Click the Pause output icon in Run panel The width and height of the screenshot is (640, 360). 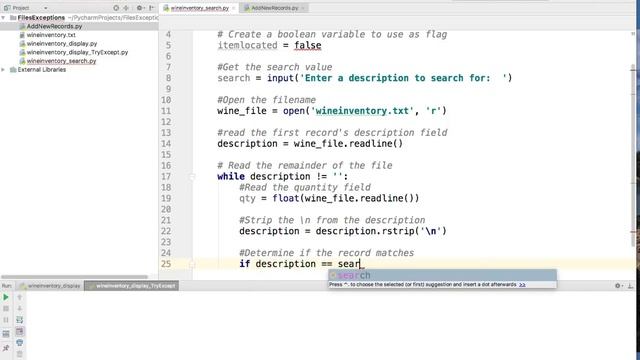click(x=6, y=320)
